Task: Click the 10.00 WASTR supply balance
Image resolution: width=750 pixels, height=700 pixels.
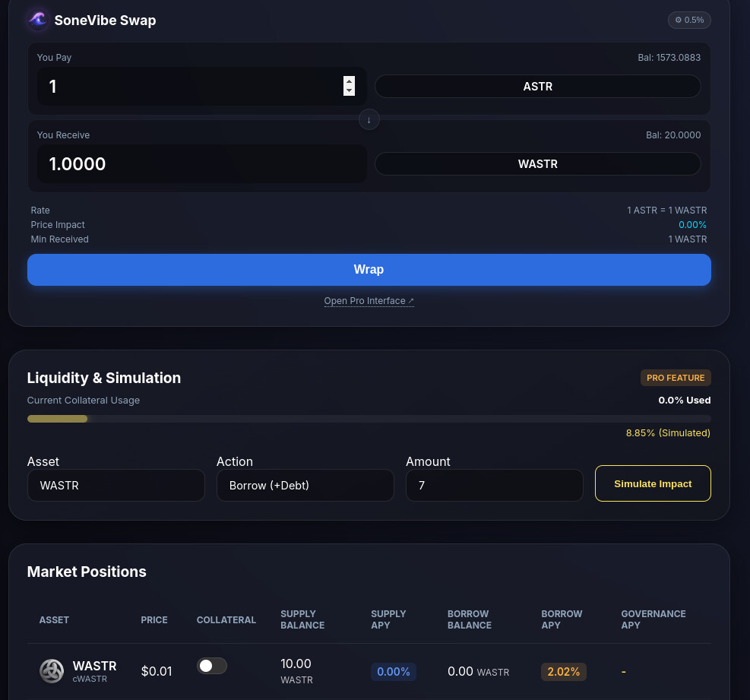Action: pos(296,671)
